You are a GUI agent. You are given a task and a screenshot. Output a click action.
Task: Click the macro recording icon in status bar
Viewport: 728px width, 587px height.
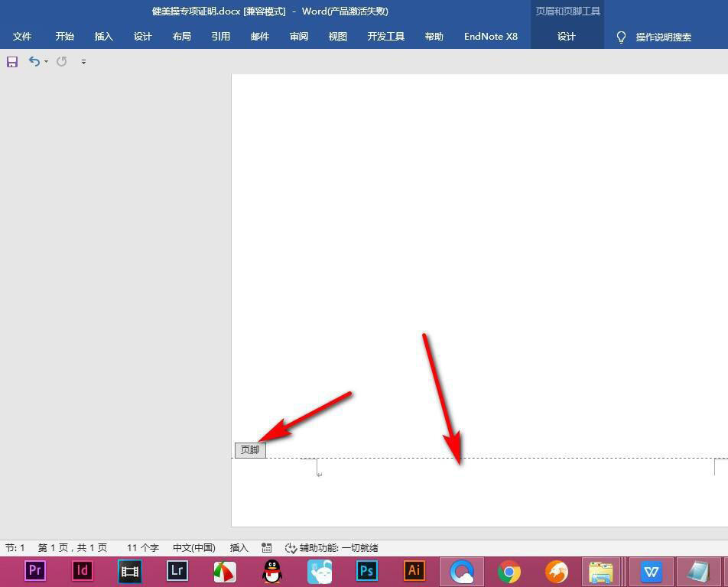click(x=267, y=547)
